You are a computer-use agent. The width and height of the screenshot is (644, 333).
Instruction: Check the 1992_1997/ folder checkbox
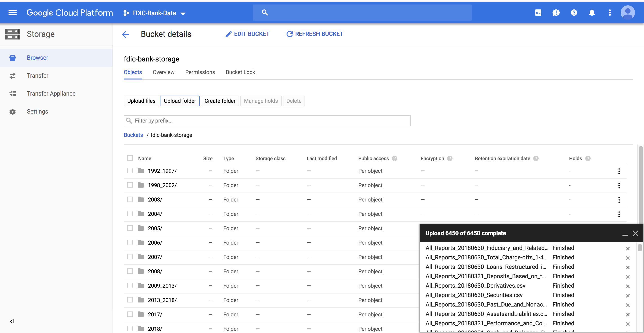pos(130,171)
